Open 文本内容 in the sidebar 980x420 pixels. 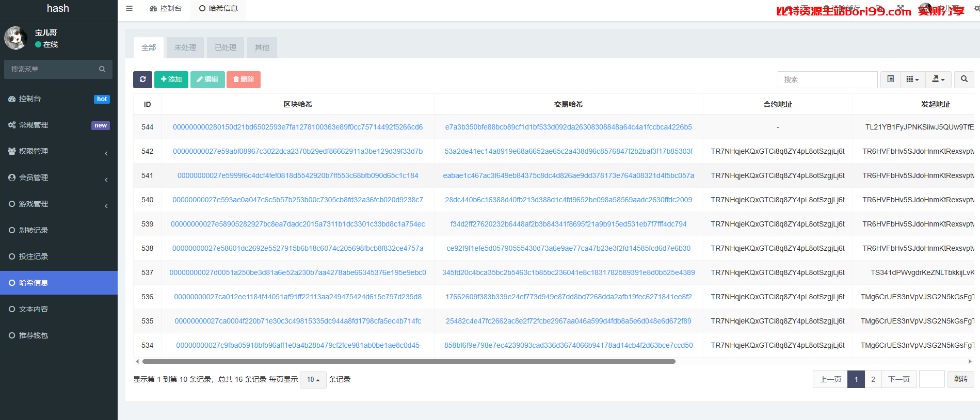pyautogui.click(x=59, y=309)
